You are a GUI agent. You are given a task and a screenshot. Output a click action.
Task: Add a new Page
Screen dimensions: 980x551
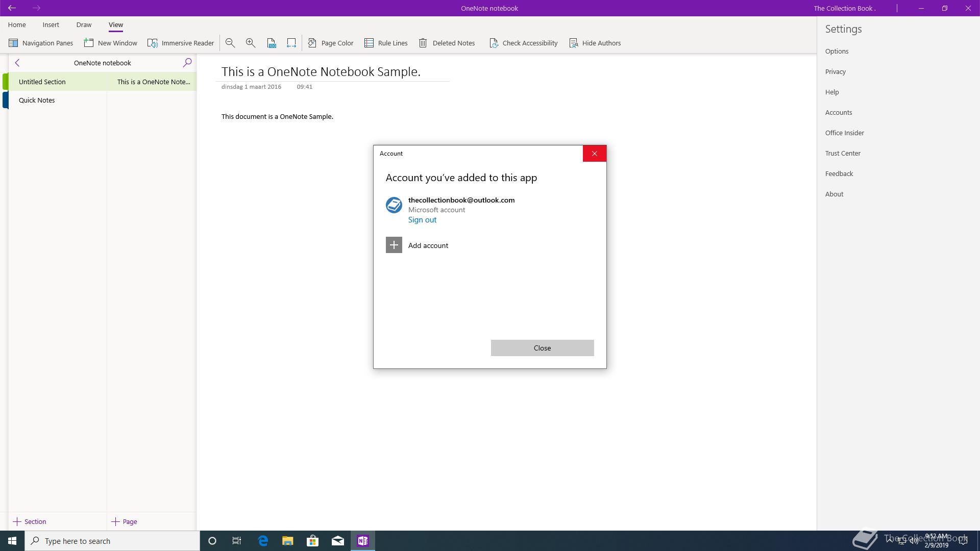click(x=125, y=521)
